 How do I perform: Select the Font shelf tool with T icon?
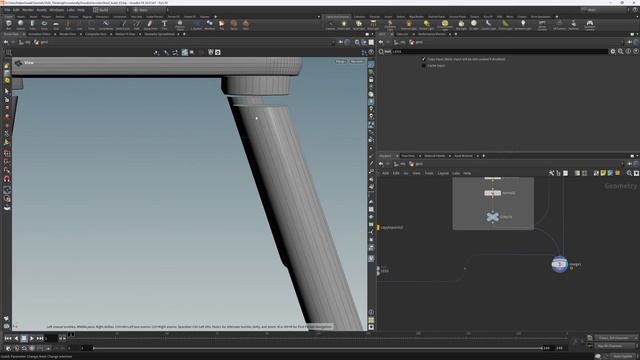click(x=164, y=24)
